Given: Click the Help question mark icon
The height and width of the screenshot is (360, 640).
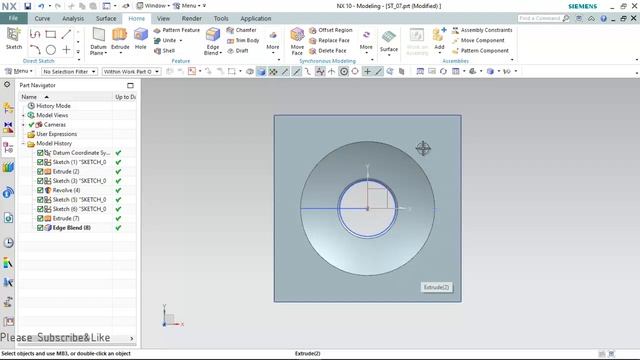Looking at the screenshot, I should click(x=603, y=18).
